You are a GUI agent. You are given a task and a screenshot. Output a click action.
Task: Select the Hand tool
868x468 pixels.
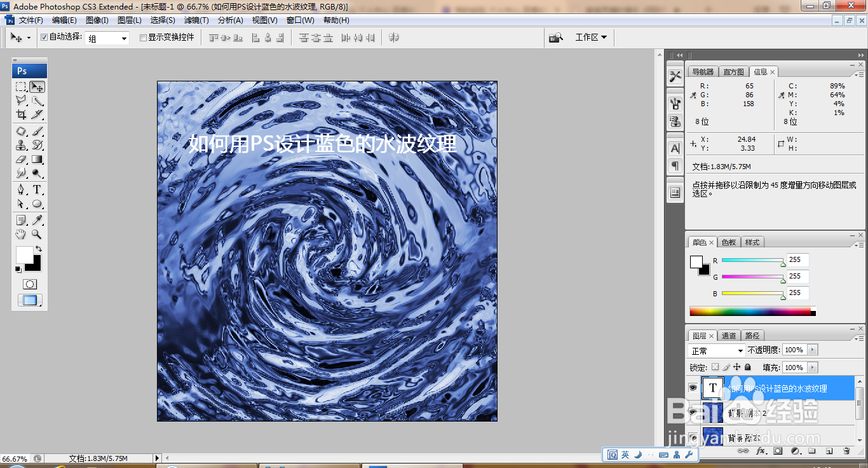(x=21, y=234)
